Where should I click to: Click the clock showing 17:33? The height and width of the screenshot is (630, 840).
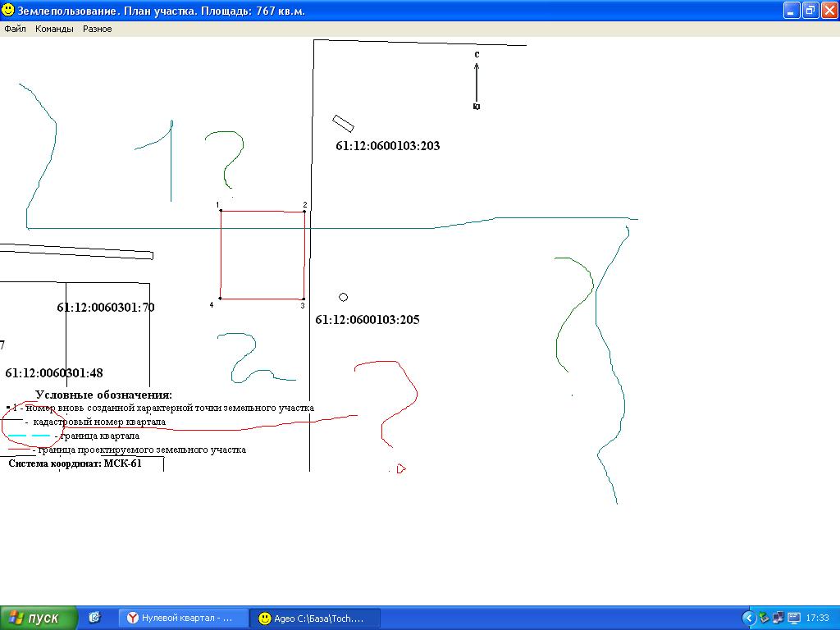point(817,618)
